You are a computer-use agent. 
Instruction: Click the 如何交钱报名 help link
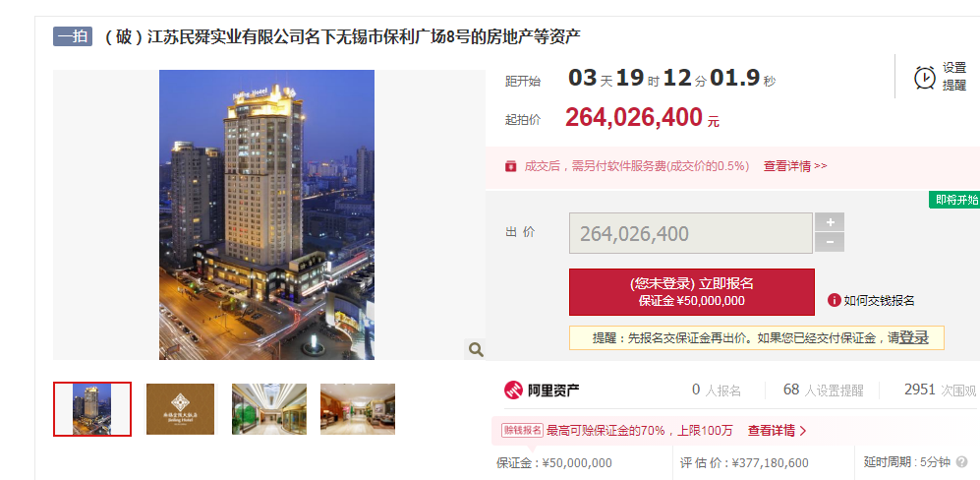point(879,300)
